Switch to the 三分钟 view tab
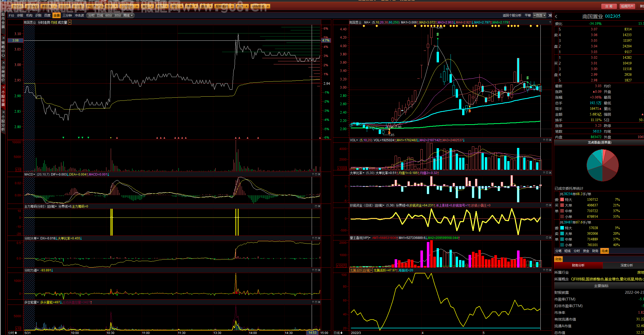 point(67,15)
